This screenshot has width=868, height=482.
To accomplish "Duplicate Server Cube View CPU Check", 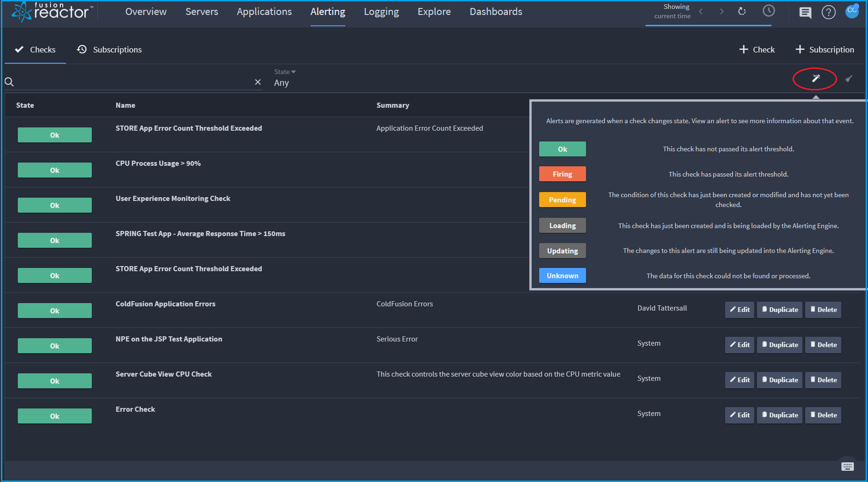I will coord(779,380).
